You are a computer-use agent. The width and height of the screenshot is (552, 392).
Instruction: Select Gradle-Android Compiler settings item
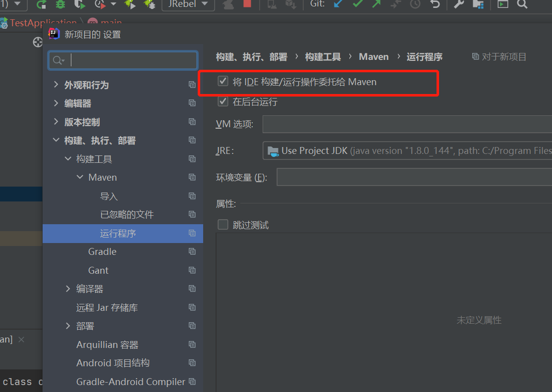coord(131,382)
